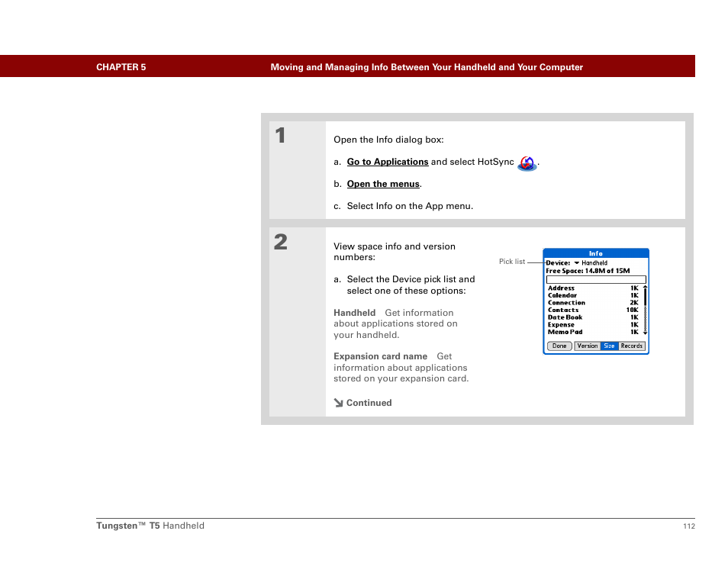Select the Contacts row in Info list
This screenshot has height=563, width=728.
click(x=593, y=310)
